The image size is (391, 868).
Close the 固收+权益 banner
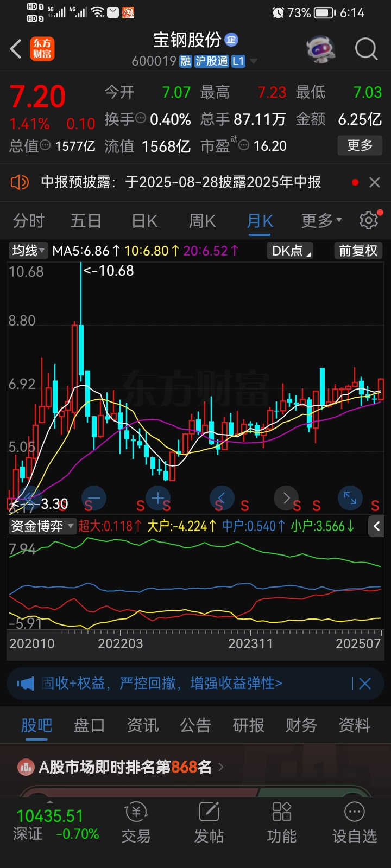click(x=365, y=684)
